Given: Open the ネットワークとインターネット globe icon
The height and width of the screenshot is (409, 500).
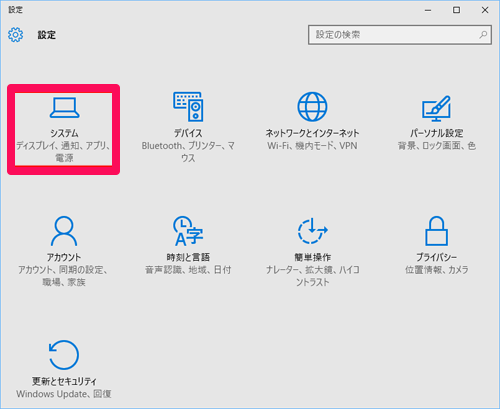Looking at the screenshot, I should 312,107.
